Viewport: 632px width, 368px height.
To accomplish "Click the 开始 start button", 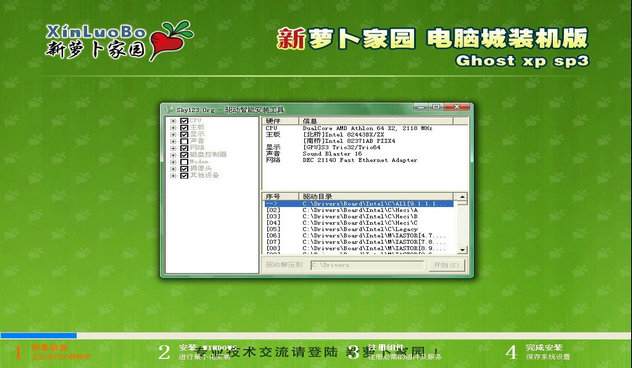I will 446,265.
